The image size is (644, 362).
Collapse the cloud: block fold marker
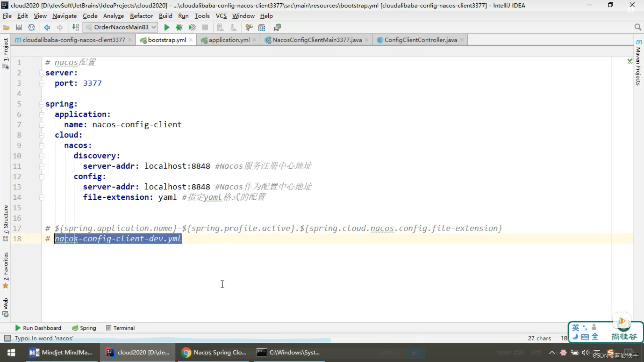click(42, 135)
